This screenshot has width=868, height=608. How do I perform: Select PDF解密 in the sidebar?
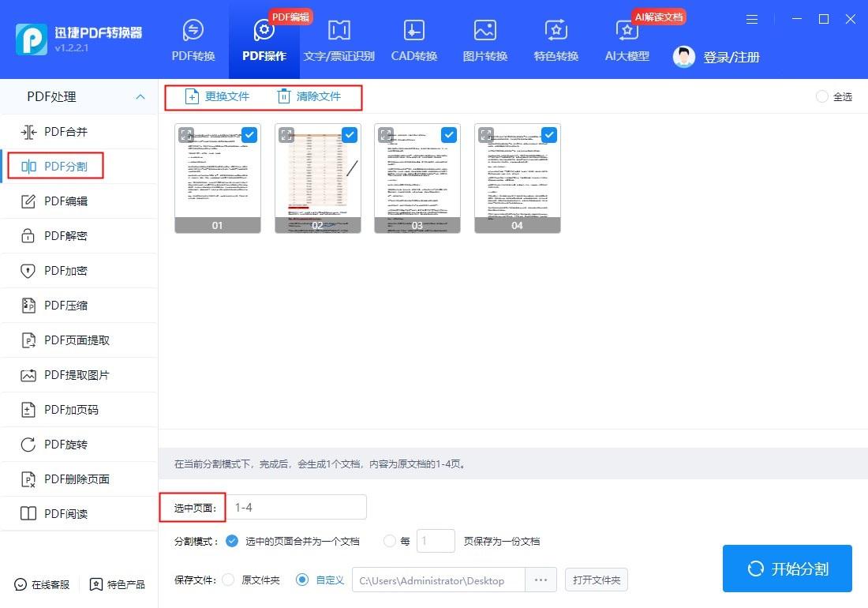[79, 236]
